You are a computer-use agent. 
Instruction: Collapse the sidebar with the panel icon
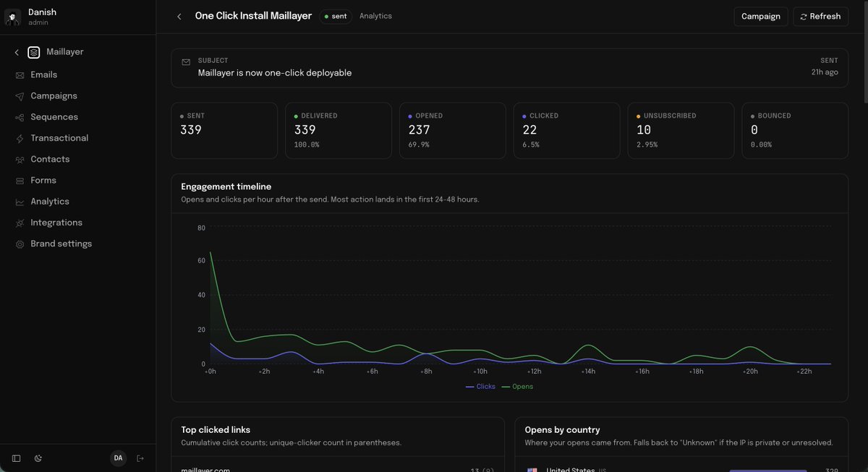[17, 458]
